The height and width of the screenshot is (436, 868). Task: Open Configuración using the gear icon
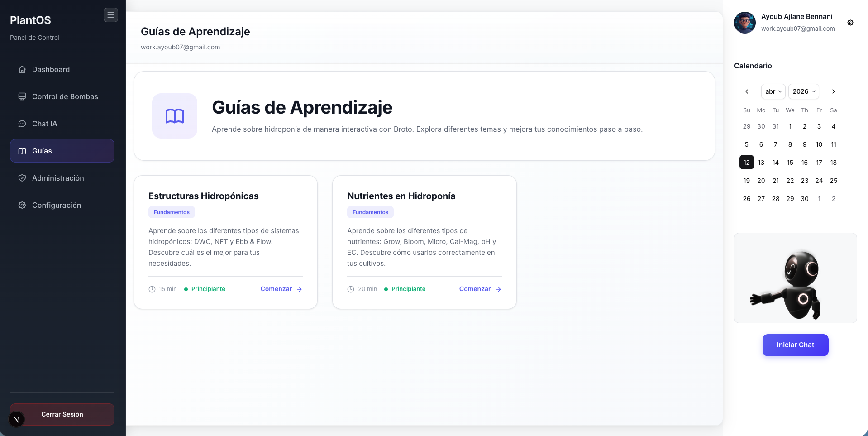pos(22,205)
